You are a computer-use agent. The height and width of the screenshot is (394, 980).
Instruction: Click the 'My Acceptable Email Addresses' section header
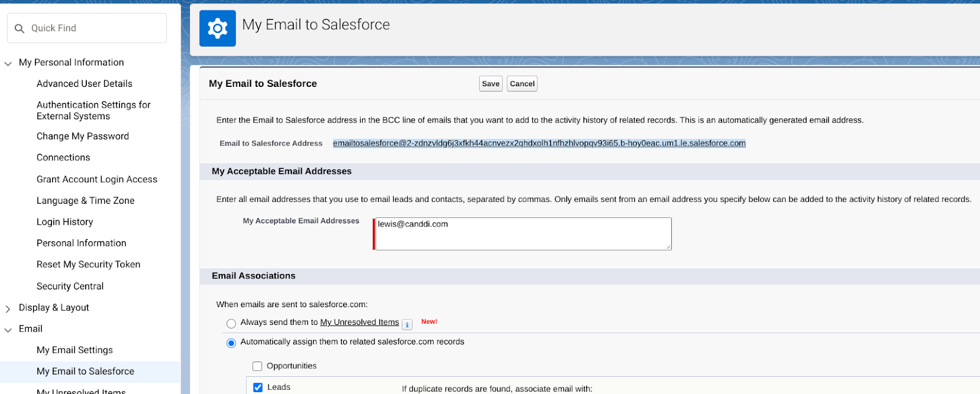(x=282, y=171)
